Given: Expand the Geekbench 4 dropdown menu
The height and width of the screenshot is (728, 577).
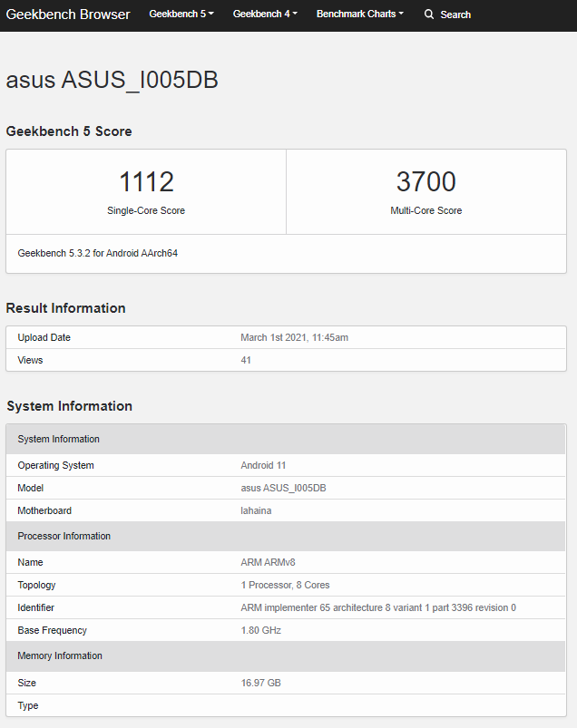Looking at the screenshot, I should pos(264,15).
